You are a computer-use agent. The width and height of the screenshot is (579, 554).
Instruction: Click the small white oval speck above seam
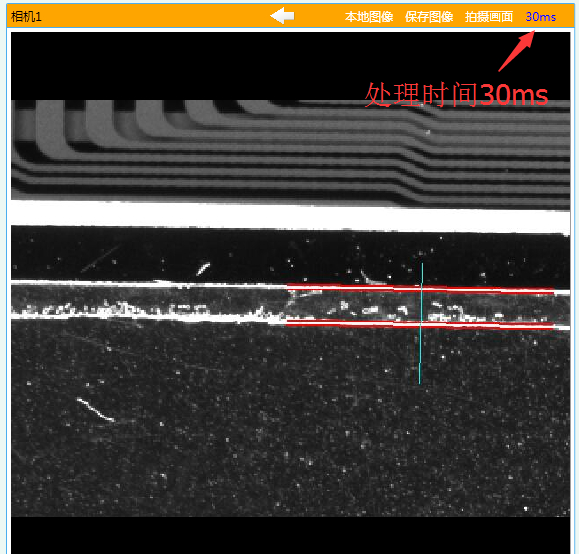click(203, 268)
